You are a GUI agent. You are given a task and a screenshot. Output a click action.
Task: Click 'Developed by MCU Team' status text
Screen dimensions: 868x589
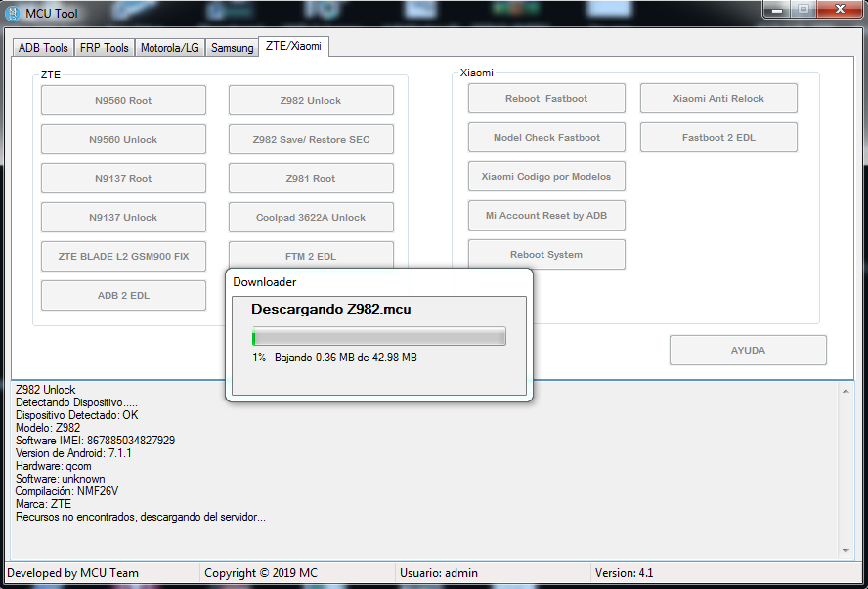[72, 573]
